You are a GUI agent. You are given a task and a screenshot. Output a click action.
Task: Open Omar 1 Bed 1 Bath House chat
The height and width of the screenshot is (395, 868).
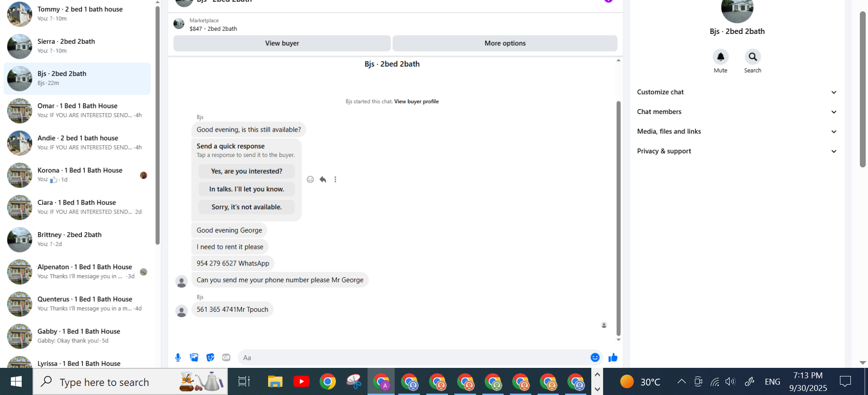(x=77, y=110)
